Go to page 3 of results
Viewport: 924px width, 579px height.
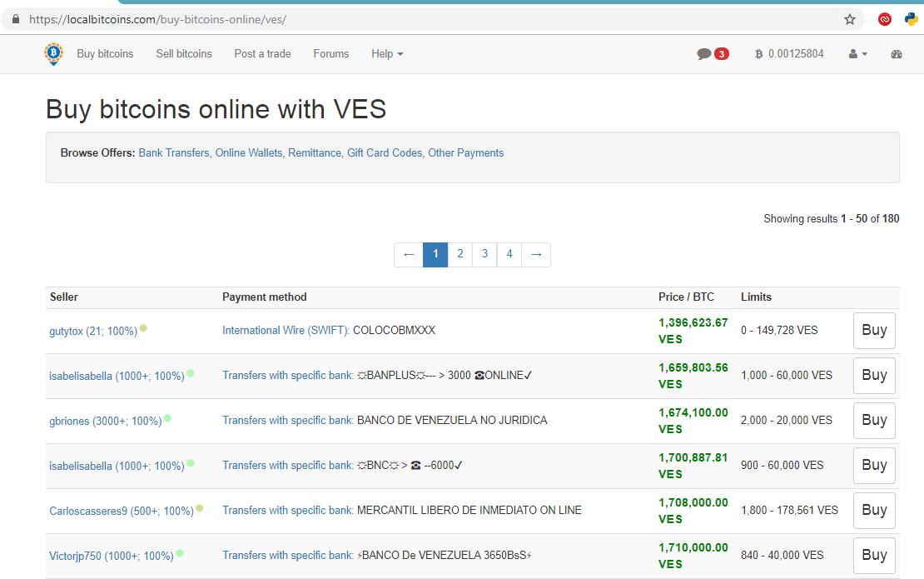(x=485, y=255)
